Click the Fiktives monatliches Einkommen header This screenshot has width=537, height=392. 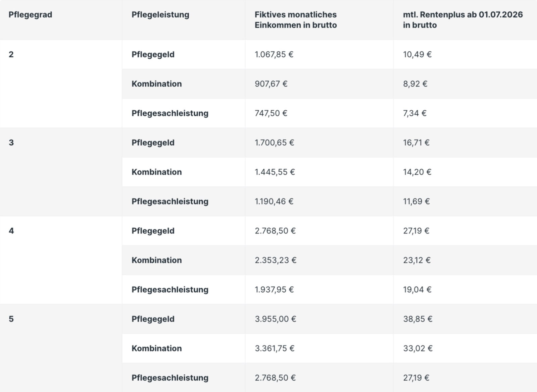(295, 20)
